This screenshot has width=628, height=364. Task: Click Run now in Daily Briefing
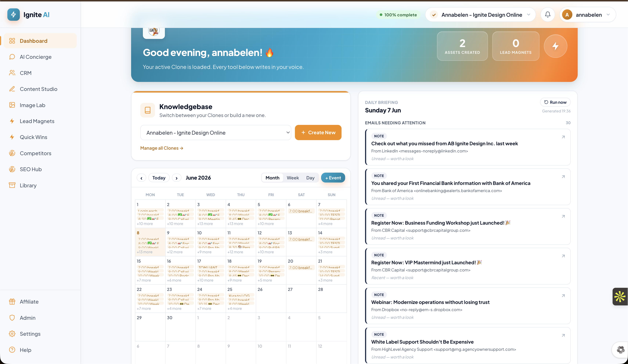tap(555, 102)
